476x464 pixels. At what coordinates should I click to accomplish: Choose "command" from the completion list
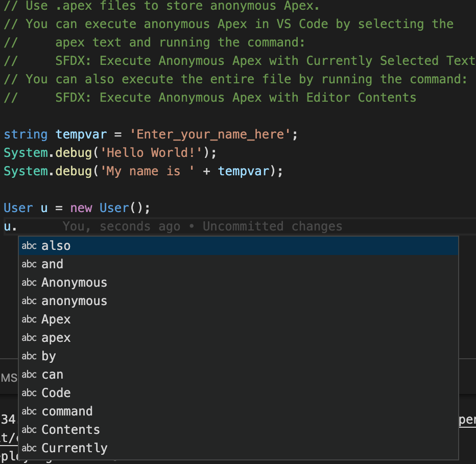[67, 411]
